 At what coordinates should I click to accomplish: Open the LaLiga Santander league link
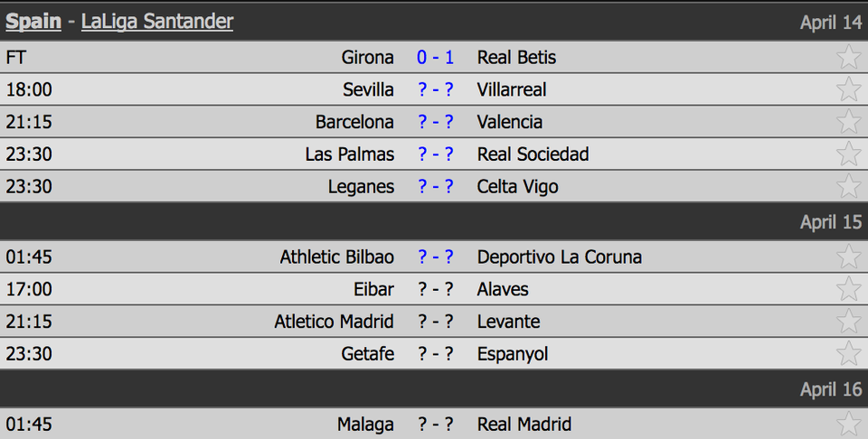tap(157, 22)
